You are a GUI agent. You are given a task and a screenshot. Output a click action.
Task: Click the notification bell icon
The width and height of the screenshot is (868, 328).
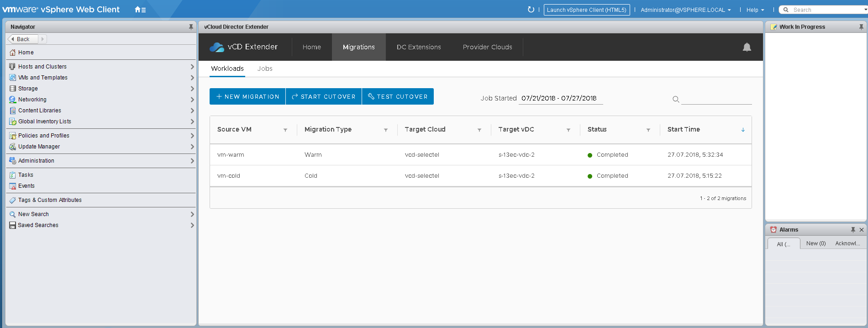pyautogui.click(x=747, y=47)
